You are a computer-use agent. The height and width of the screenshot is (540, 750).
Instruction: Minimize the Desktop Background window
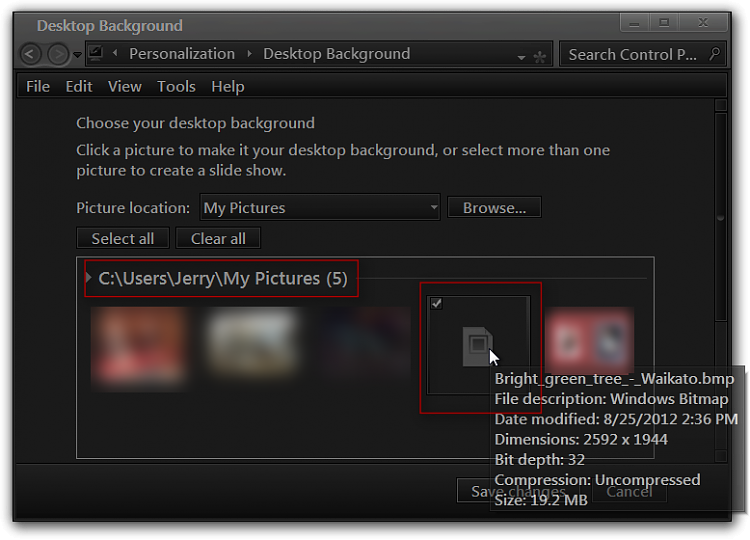(634, 22)
